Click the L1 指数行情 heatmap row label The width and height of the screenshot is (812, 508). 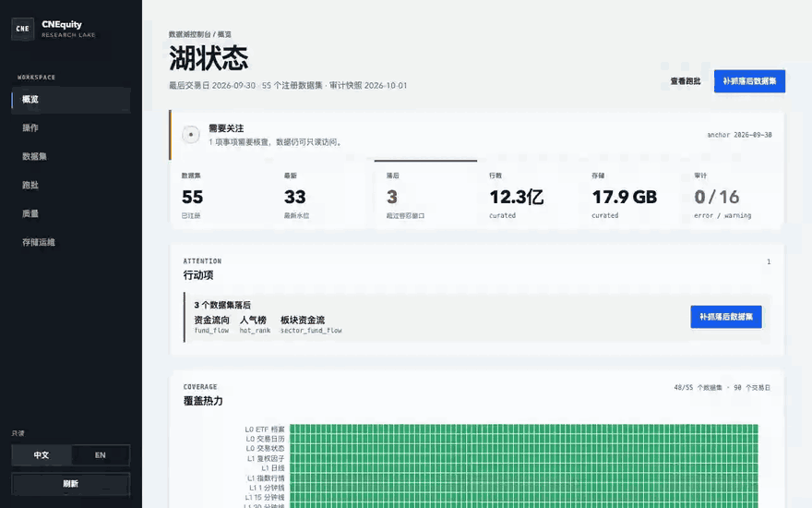click(x=266, y=478)
